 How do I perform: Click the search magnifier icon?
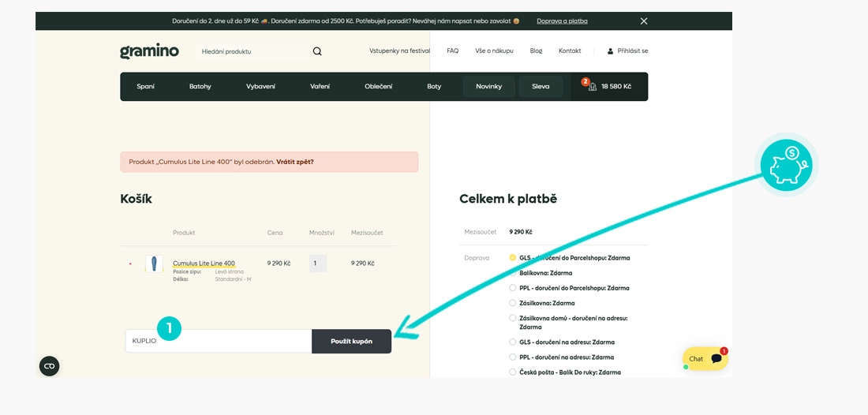pyautogui.click(x=317, y=51)
